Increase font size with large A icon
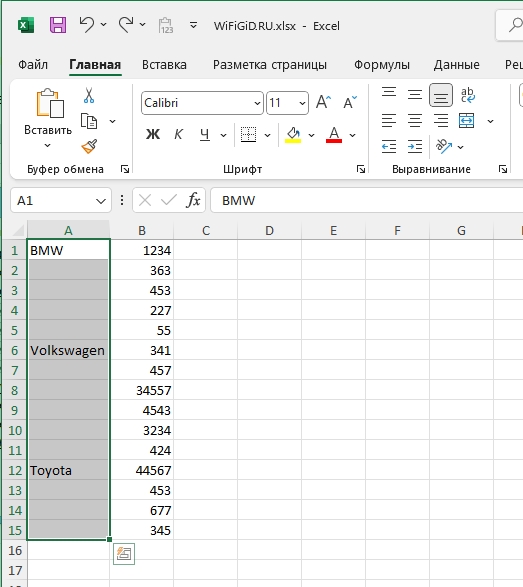Viewport: 523px width, 587px height. coord(323,102)
